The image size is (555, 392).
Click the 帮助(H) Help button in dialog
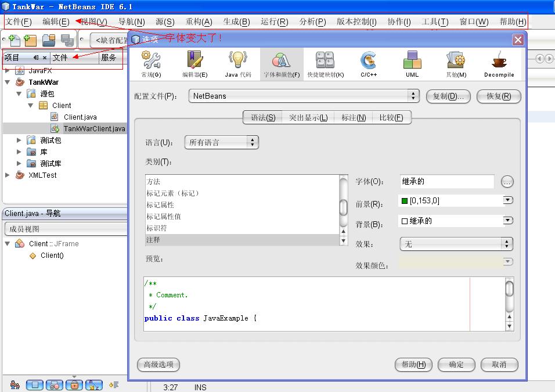click(413, 364)
